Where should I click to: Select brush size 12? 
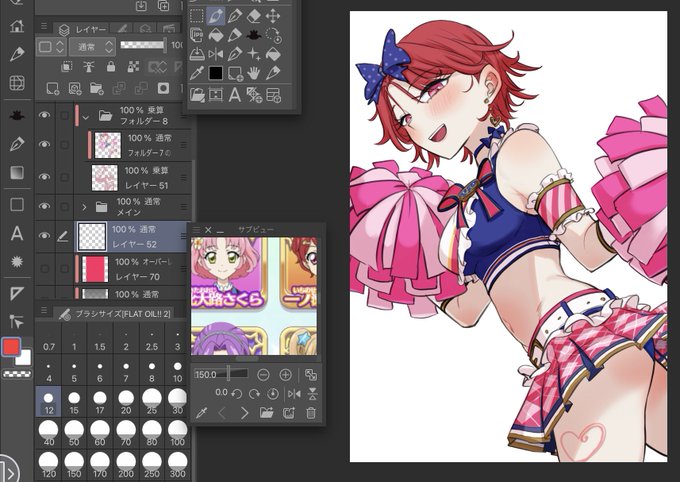[x=49, y=402]
